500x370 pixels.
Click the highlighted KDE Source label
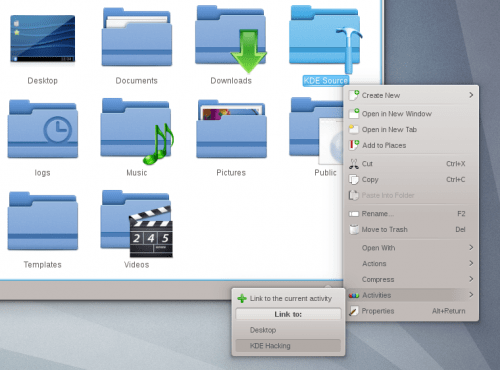tap(326, 81)
